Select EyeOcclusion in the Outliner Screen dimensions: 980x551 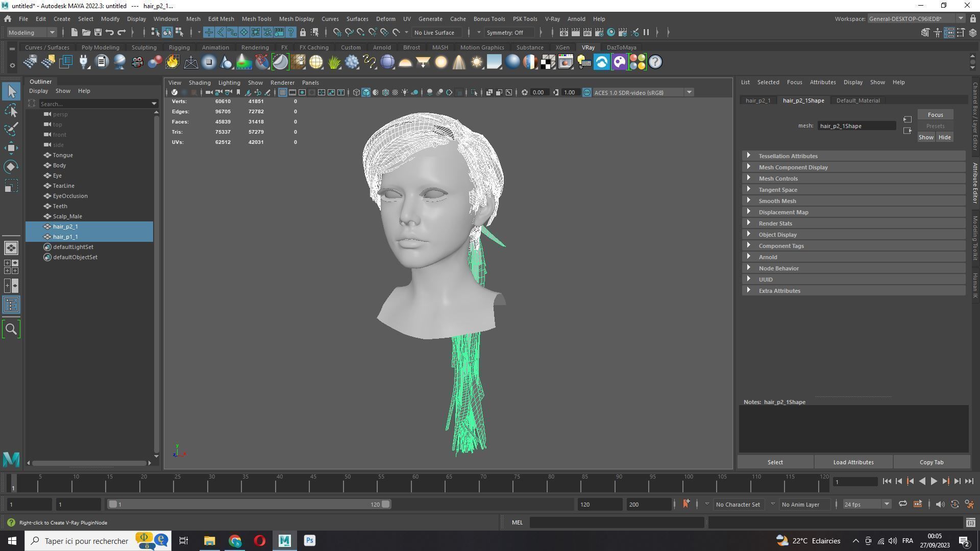[70, 196]
